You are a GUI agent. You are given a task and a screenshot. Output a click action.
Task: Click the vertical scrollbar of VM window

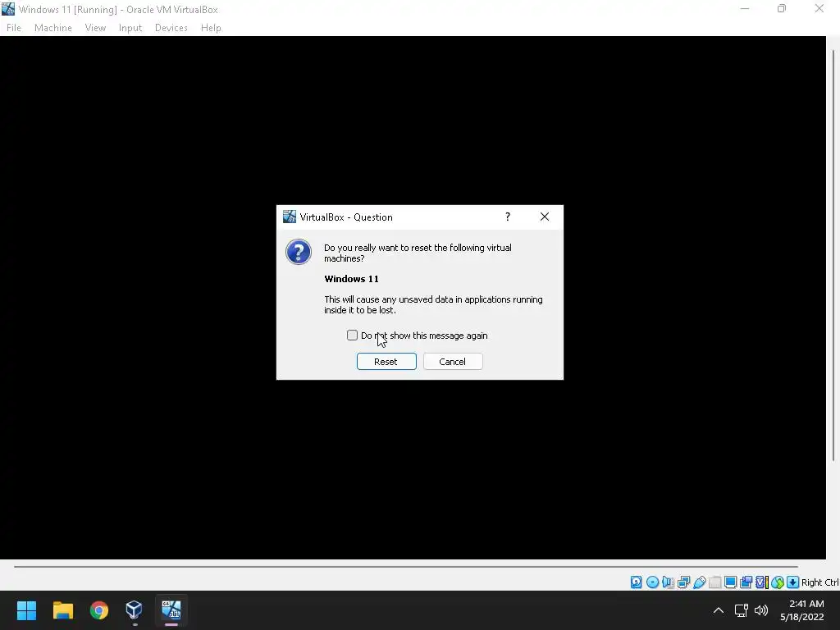833,255
